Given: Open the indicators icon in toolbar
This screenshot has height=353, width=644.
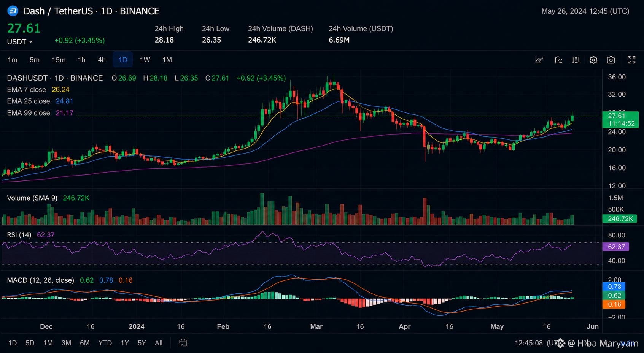Looking at the screenshot, I should click(x=558, y=60).
